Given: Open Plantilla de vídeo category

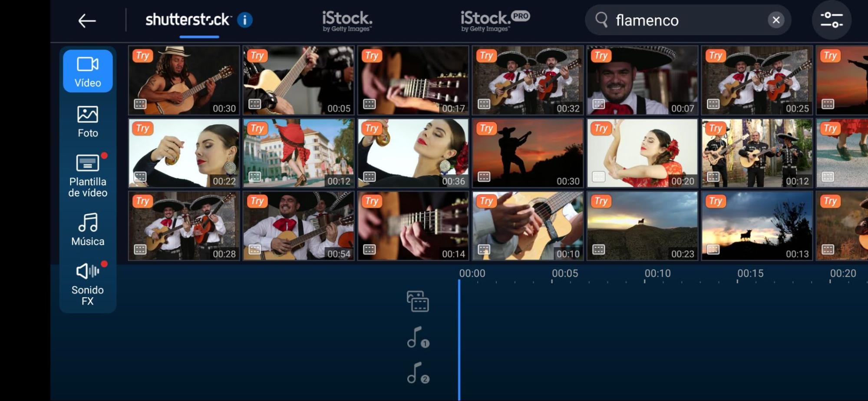Looking at the screenshot, I should click(x=88, y=176).
